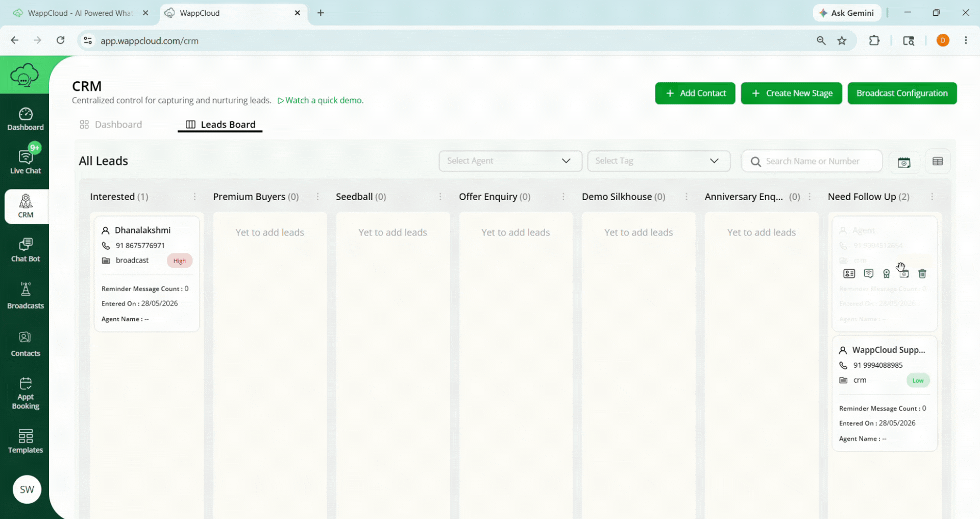The image size is (980, 519).
Task: Open a new browser tab
Action: pyautogui.click(x=321, y=13)
